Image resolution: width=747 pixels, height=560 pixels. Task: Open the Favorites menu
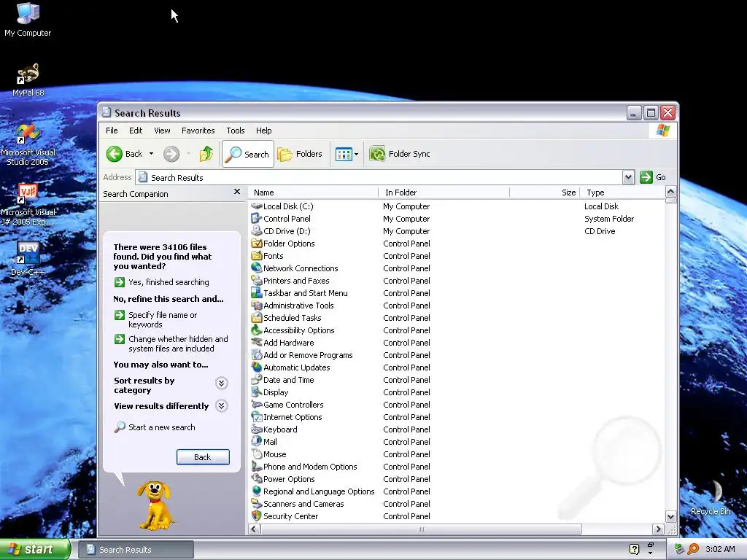pos(198,131)
